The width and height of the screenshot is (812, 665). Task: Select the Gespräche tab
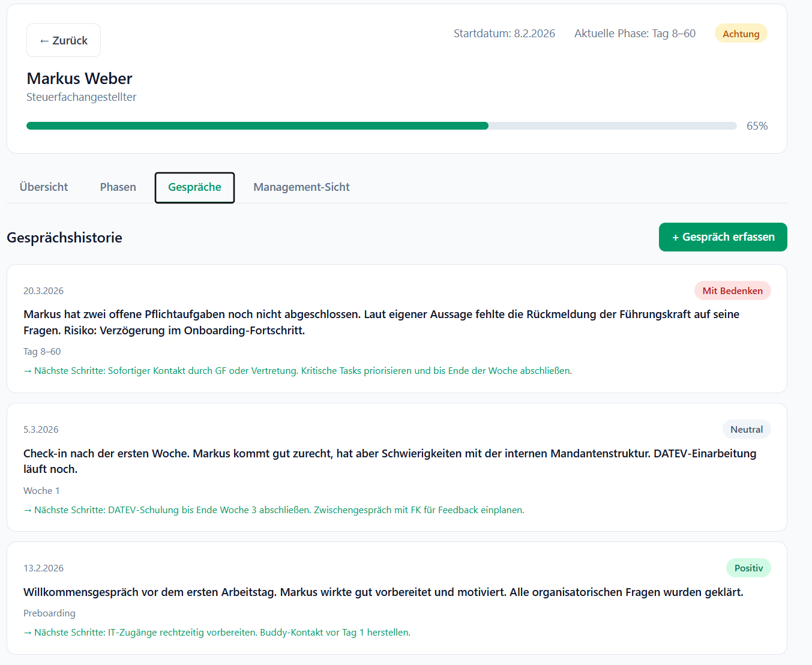tap(194, 187)
